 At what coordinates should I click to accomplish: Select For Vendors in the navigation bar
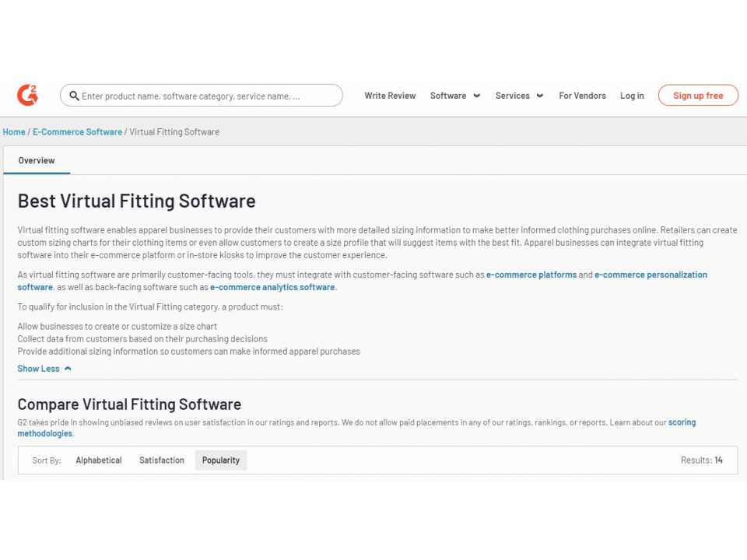pyautogui.click(x=582, y=95)
